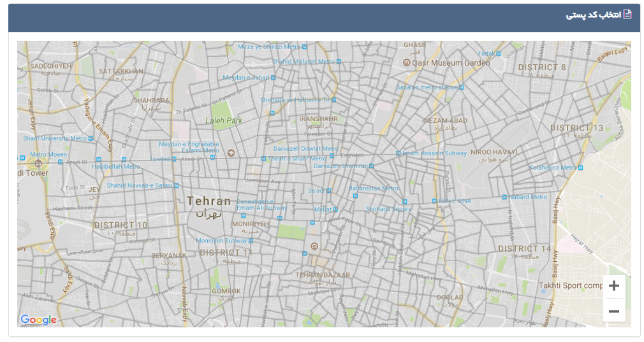Image resolution: width=644 pixels, height=342 pixels.
Task: Select the Shohada Square label
Action: [x=388, y=209]
